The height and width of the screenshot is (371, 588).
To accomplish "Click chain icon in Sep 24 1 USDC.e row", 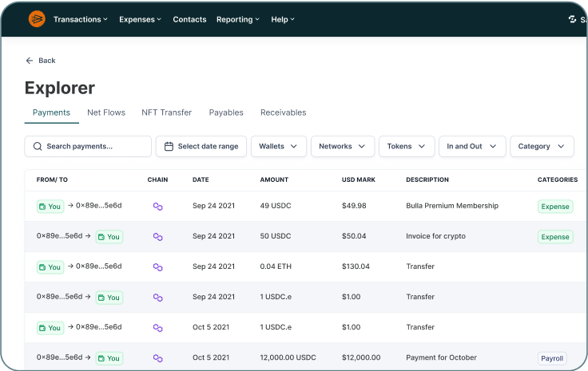I will (x=158, y=298).
